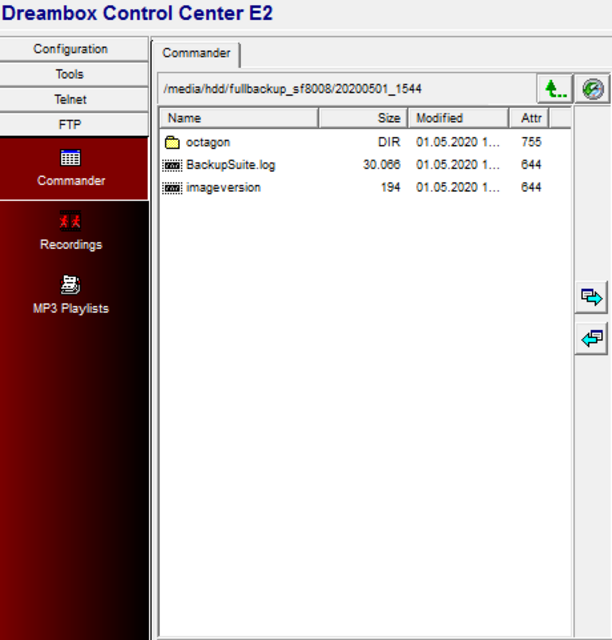Click the 'DIR' size entry

[x=389, y=142]
